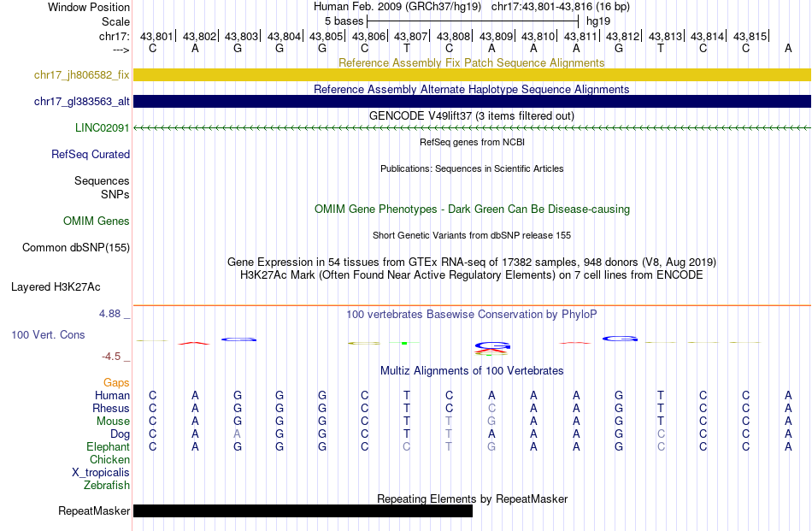The image size is (812, 531).
Task: Click the Window Position label
Action: tap(89, 7)
